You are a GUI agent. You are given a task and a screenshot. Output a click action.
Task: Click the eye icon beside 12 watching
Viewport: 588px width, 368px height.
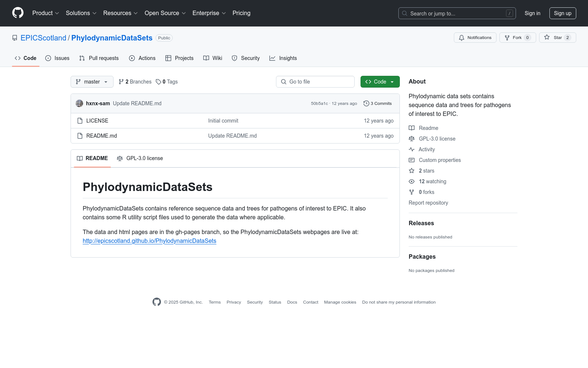[412, 181]
